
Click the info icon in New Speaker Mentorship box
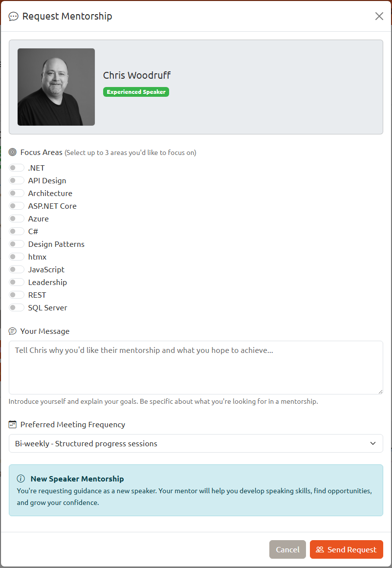click(20, 479)
